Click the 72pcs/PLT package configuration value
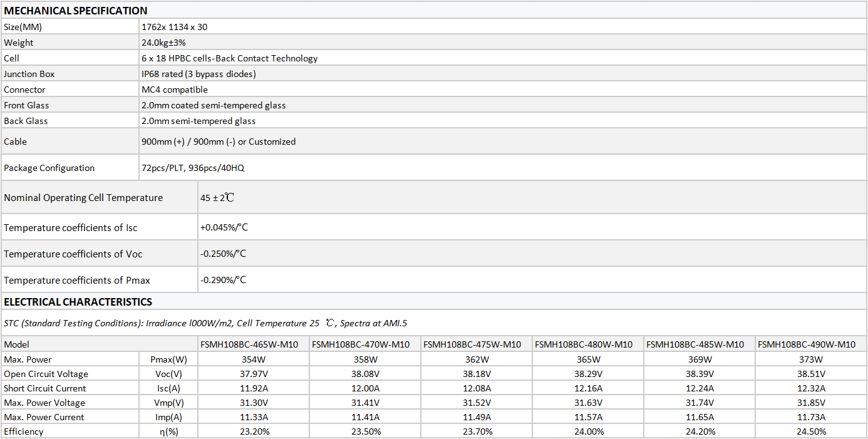 [197, 168]
